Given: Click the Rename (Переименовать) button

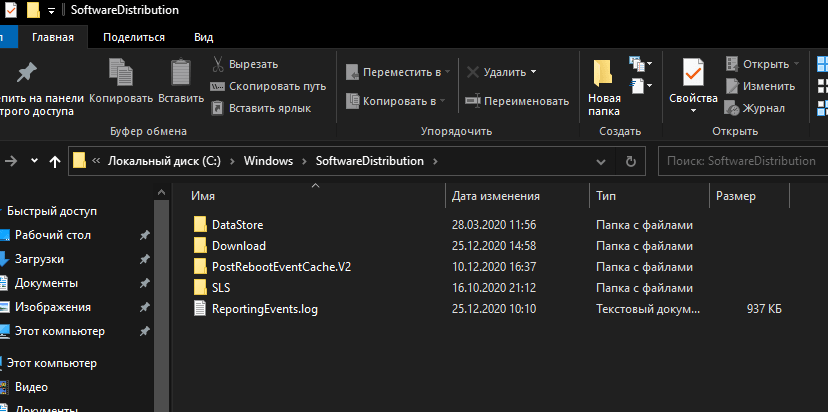Looking at the screenshot, I should (517, 101).
